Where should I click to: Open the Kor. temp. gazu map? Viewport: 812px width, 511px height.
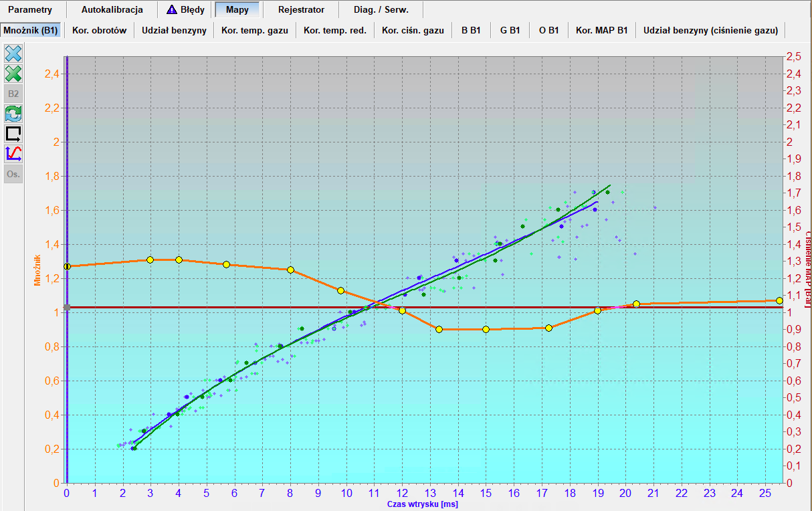point(255,30)
